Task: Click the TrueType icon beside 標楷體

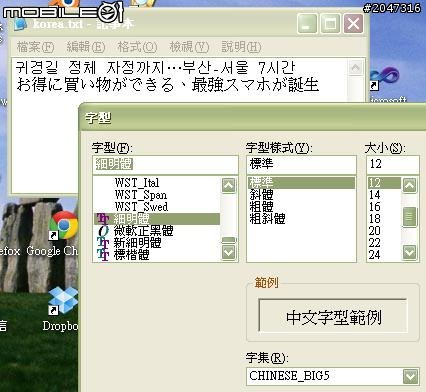Action: [x=103, y=255]
